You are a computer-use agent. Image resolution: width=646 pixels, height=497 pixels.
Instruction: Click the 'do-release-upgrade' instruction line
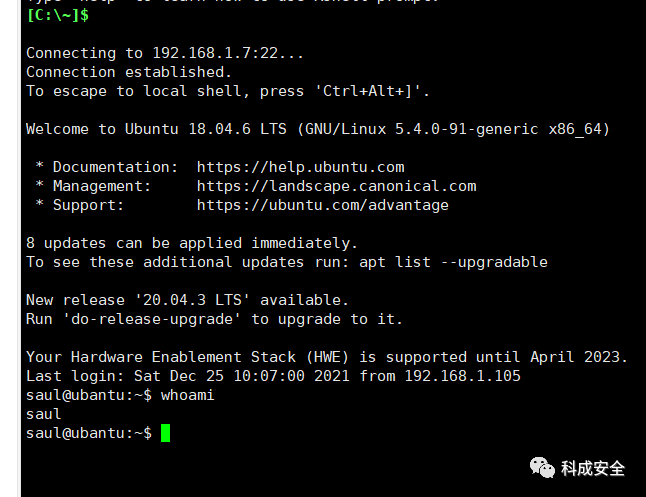coord(214,319)
